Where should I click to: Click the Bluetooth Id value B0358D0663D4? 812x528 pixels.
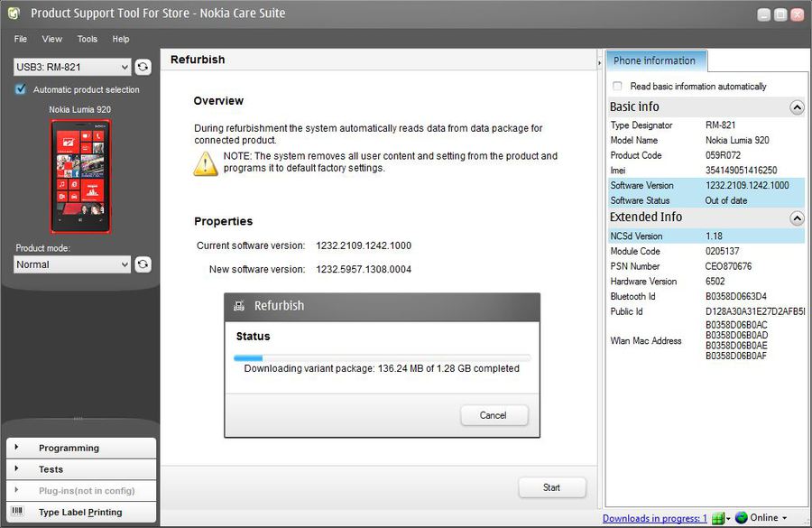[x=736, y=296]
